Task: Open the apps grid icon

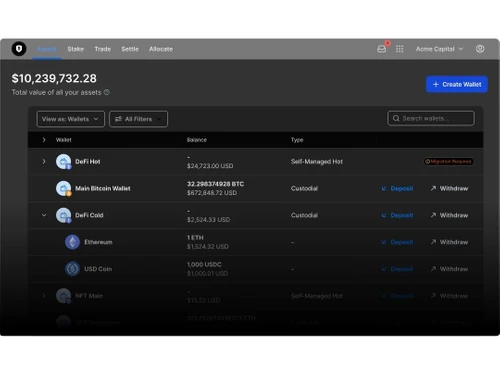Action: (x=400, y=49)
